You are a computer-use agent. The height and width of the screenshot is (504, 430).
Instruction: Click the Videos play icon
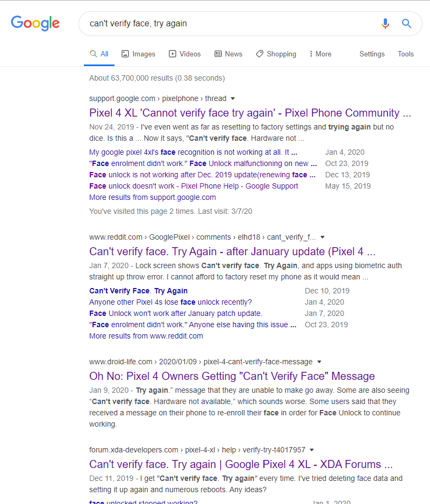[x=173, y=54]
